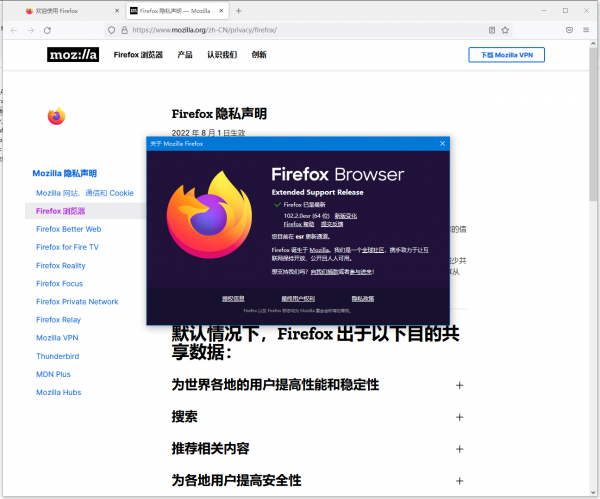
Task: Open Firefox 帮助 link in About dialog
Action: tap(299, 224)
